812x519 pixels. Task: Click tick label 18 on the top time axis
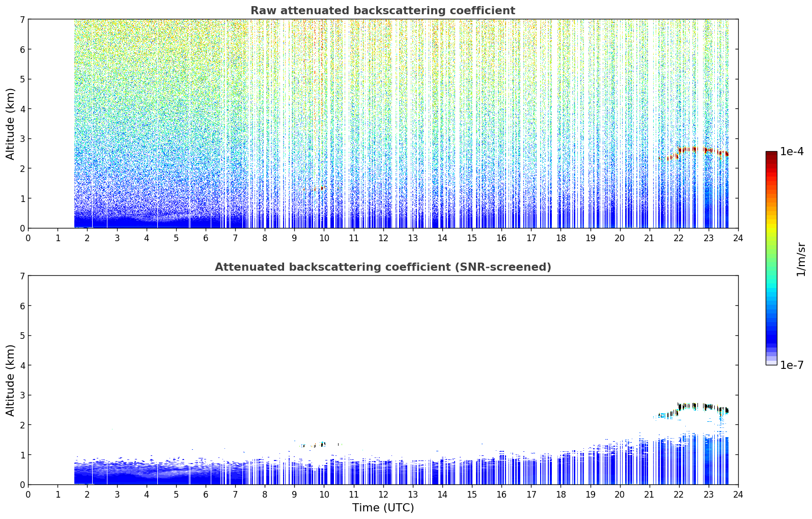pos(561,238)
